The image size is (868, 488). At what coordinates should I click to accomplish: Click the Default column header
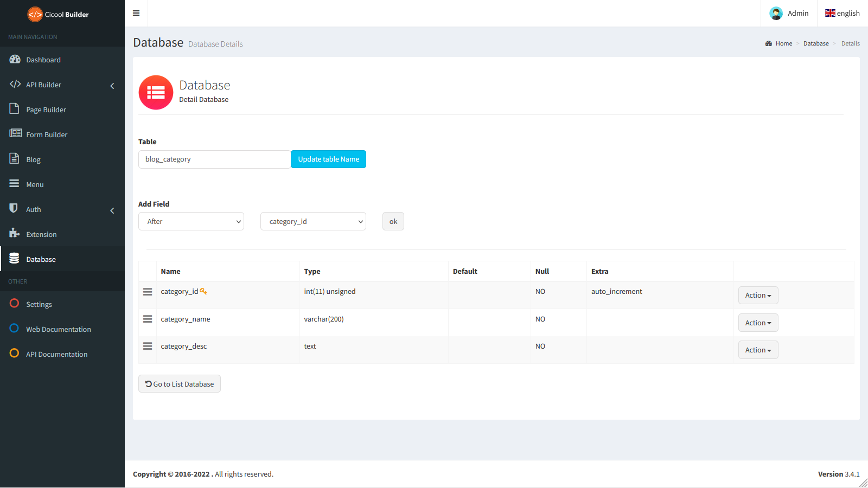[x=465, y=271]
